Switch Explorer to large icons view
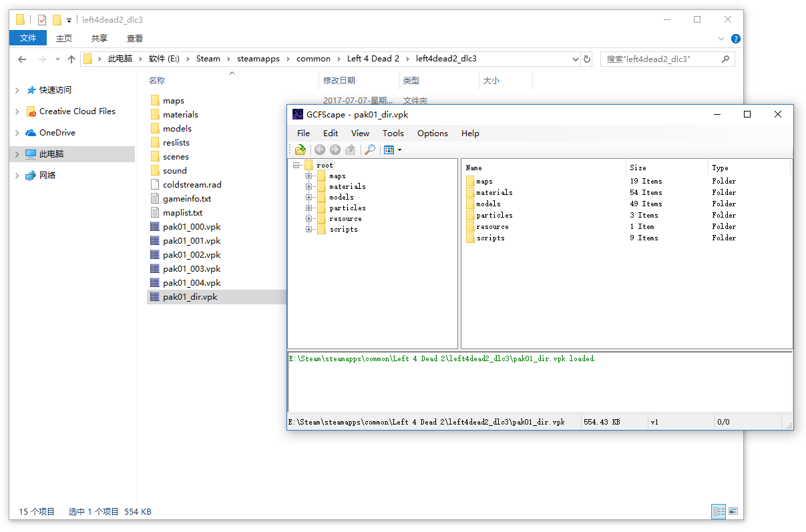 [x=733, y=512]
